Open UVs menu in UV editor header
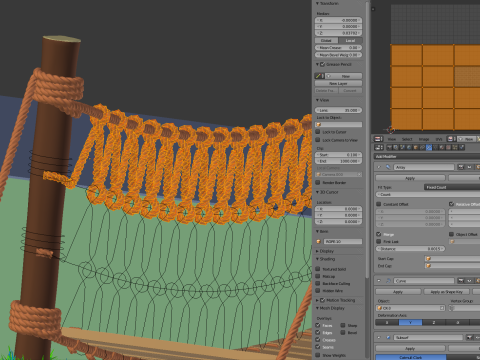This screenshot has height=360, width=480. (439, 139)
